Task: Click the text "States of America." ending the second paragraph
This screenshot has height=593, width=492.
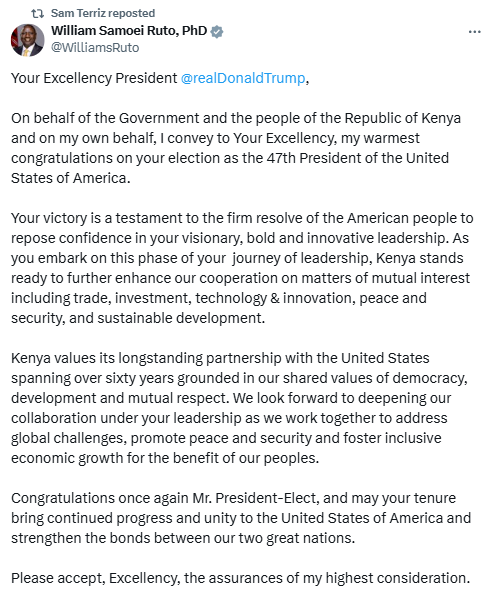Action: point(71,178)
